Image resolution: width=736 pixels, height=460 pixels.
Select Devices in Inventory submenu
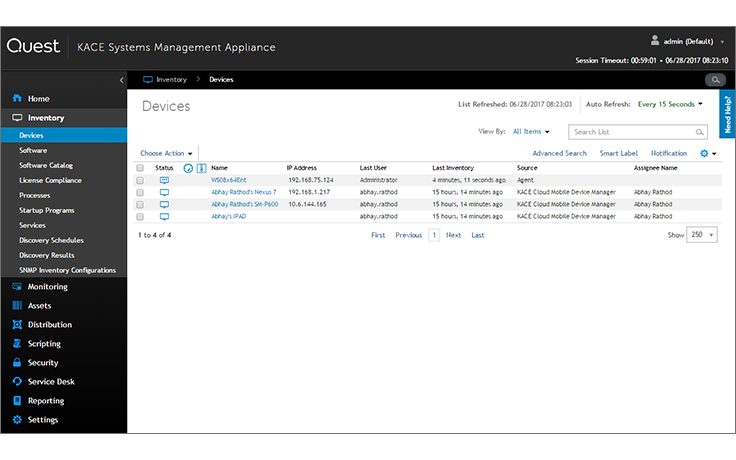coord(64,135)
